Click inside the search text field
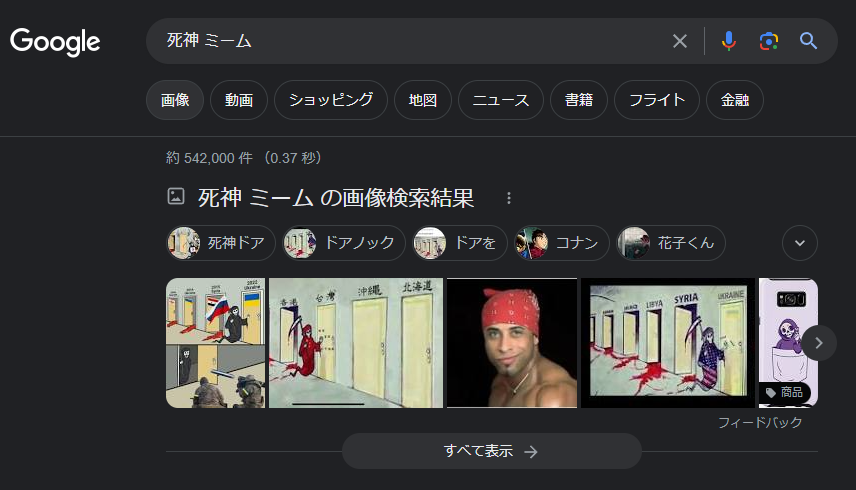The image size is (856, 490). [x=415, y=41]
